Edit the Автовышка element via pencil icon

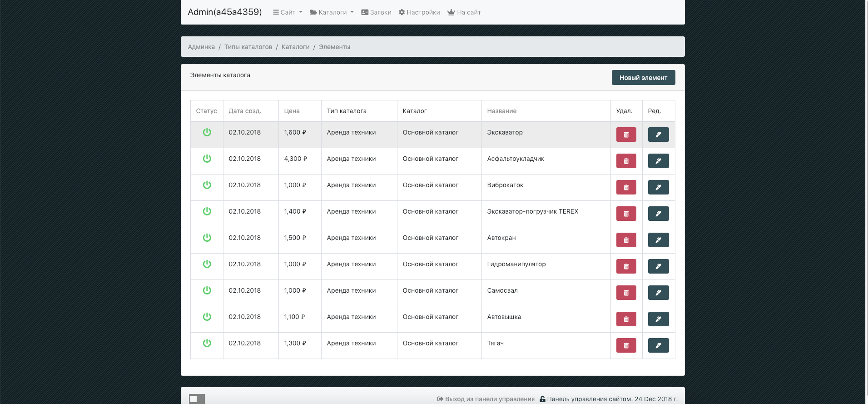pyautogui.click(x=658, y=319)
